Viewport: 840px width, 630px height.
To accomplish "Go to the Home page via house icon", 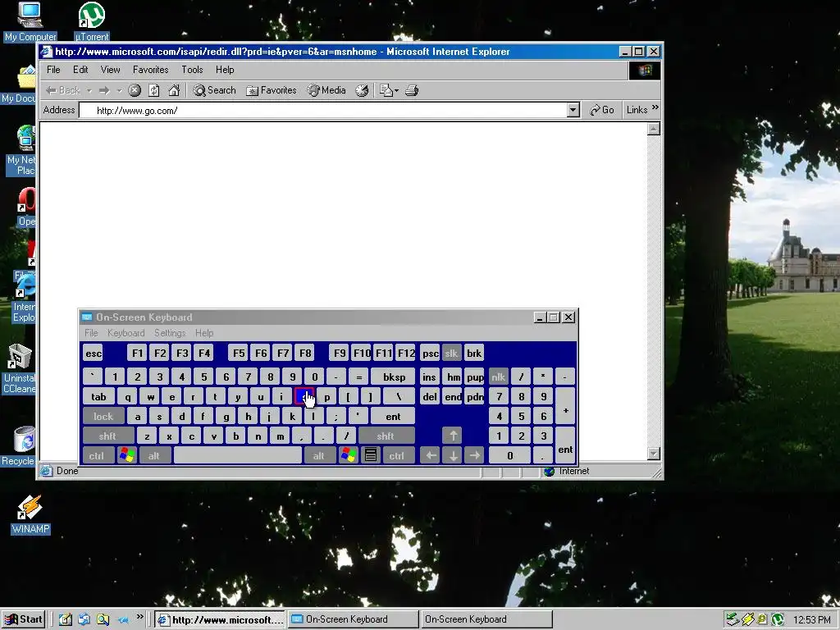I will click(174, 90).
